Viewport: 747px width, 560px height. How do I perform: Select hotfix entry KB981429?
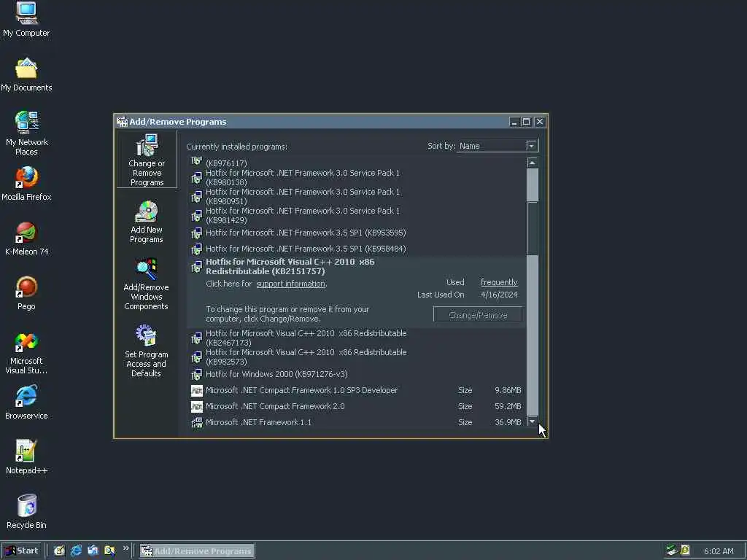(355, 216)
